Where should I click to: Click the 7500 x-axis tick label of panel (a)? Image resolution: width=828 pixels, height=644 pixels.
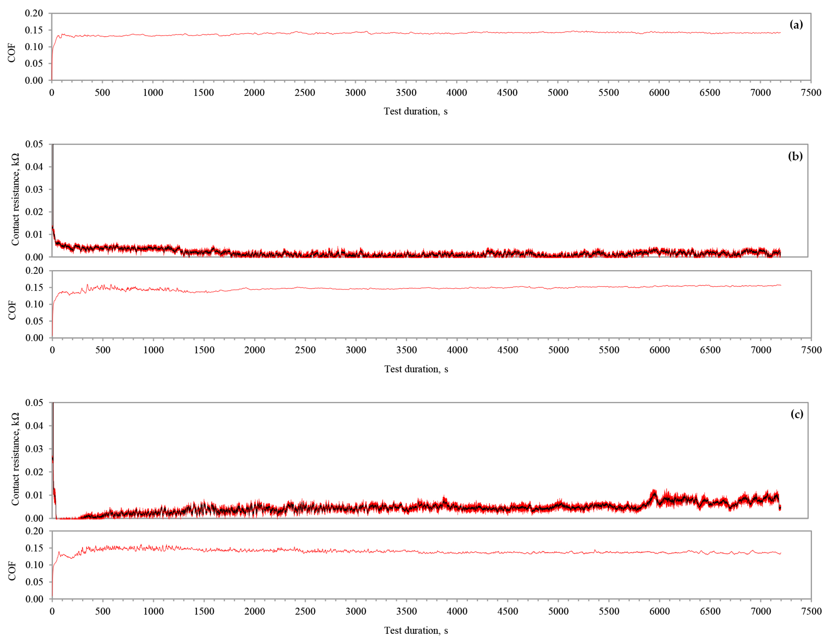[x=811, y=93]
